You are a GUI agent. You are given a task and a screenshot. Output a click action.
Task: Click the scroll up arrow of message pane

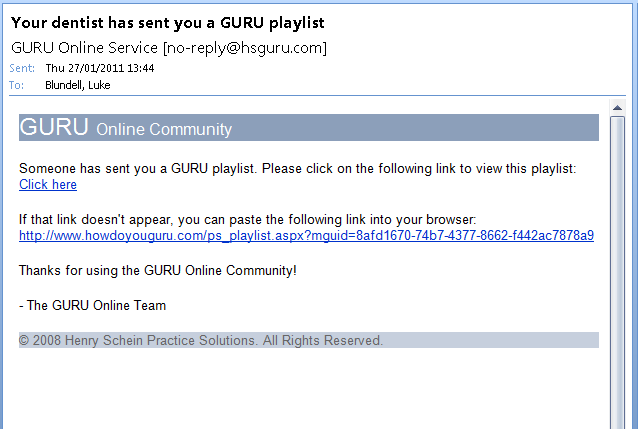point(617,108)
